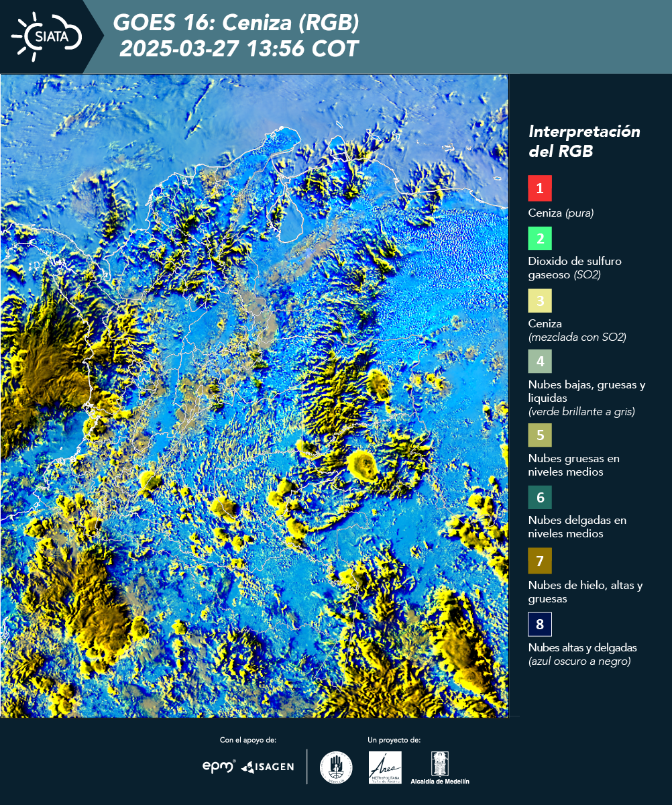
Task: Select the brown swatch numbered 7
Action: [540, 561]
